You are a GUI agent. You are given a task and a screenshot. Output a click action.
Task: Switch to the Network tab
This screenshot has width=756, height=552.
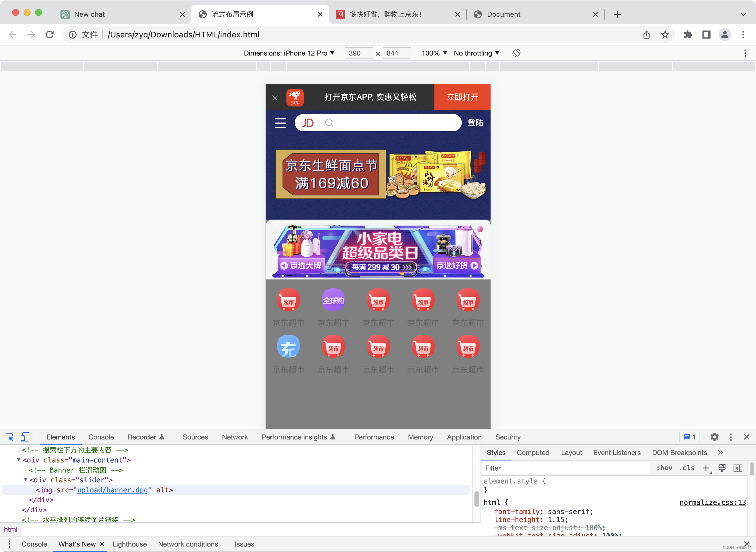click(235, 437)
